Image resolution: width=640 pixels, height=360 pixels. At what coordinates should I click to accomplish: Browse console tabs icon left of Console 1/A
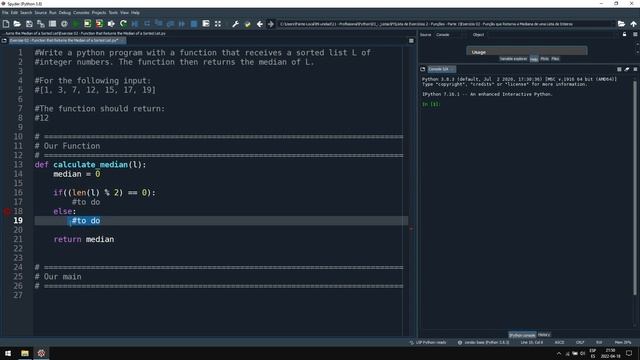[x=423, y=69]
